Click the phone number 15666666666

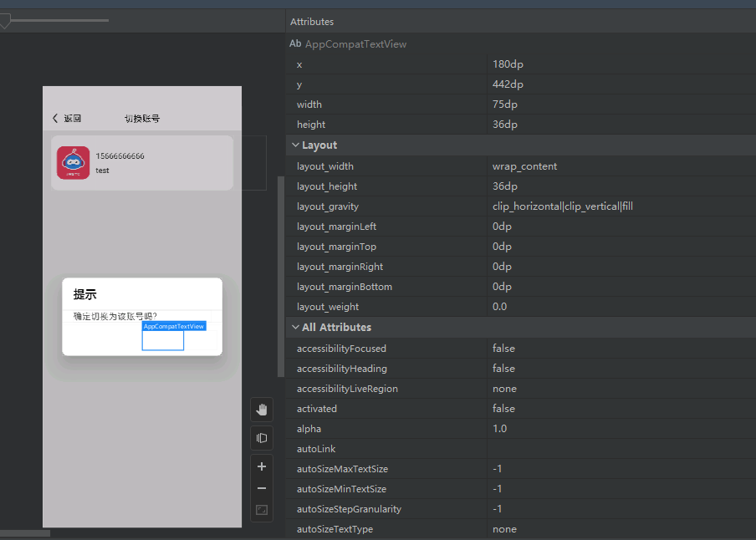tap(120, 156)
